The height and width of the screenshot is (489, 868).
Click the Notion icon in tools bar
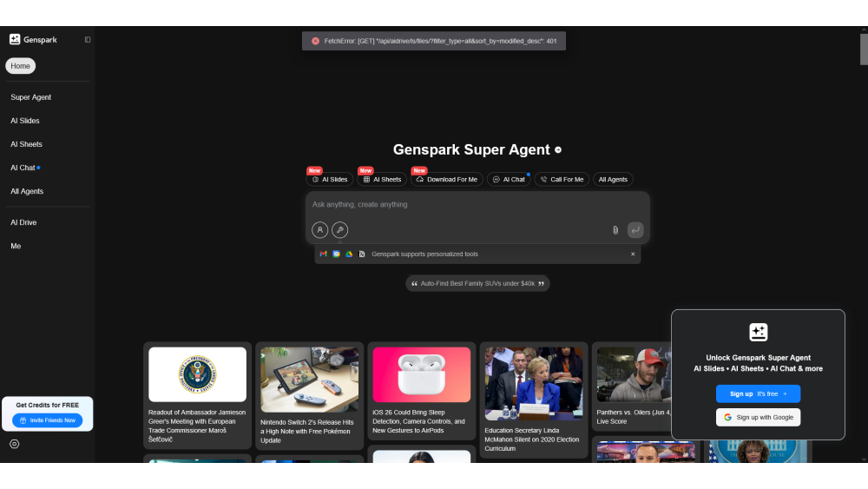[x=362, y=254]
